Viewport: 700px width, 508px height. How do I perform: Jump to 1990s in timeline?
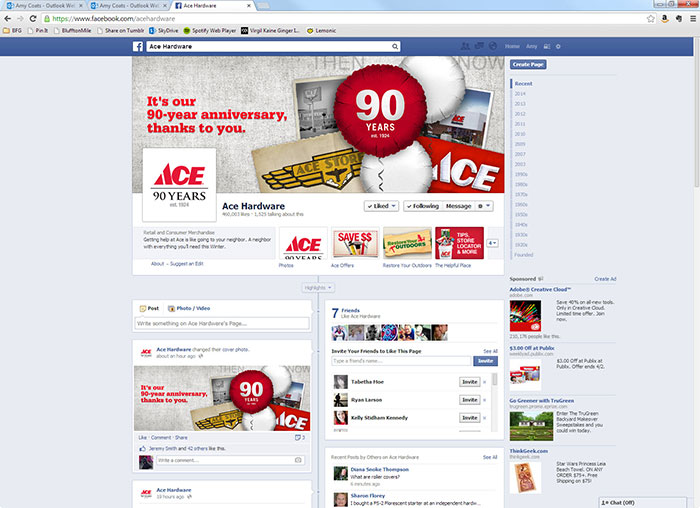[x=521, y=175]
